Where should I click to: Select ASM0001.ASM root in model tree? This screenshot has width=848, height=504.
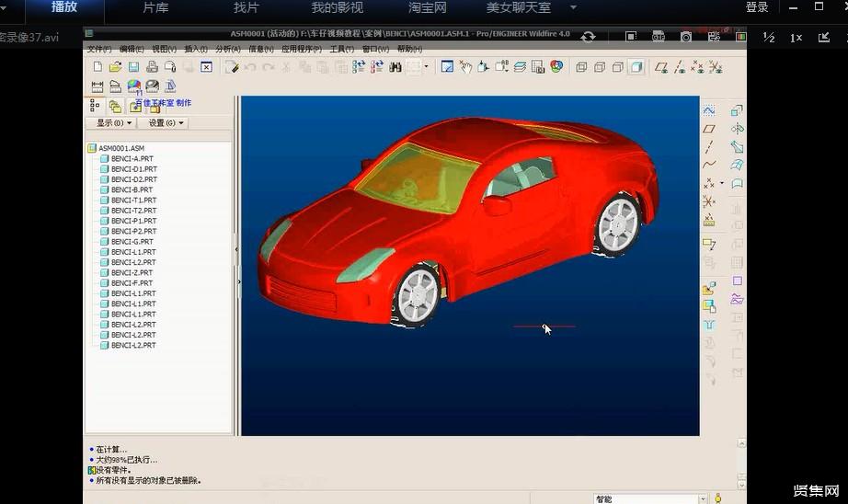point(120,148)
